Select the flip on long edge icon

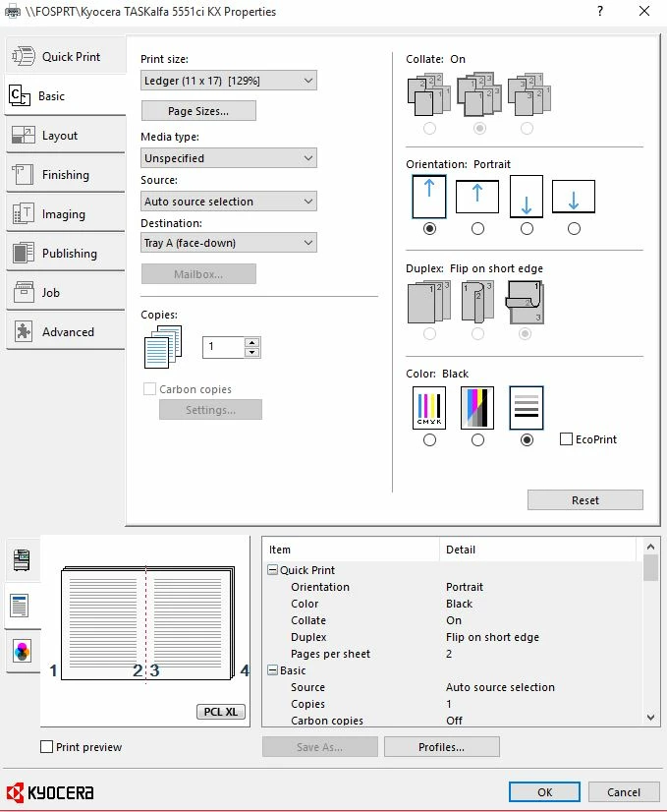tap(477, 303)
